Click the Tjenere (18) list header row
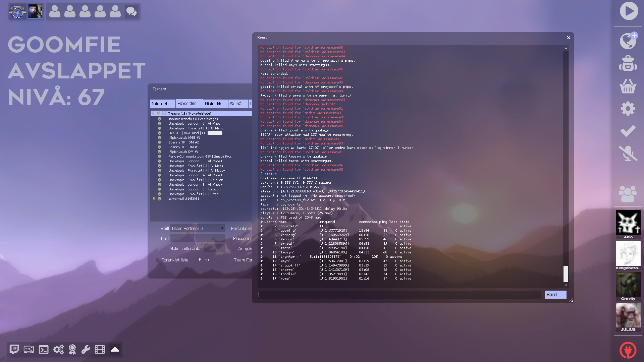644x362 pixels. (x=201, y=114)
